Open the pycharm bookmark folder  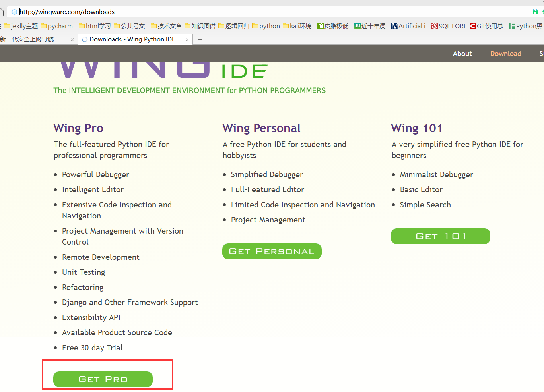[x=57, y=26]
